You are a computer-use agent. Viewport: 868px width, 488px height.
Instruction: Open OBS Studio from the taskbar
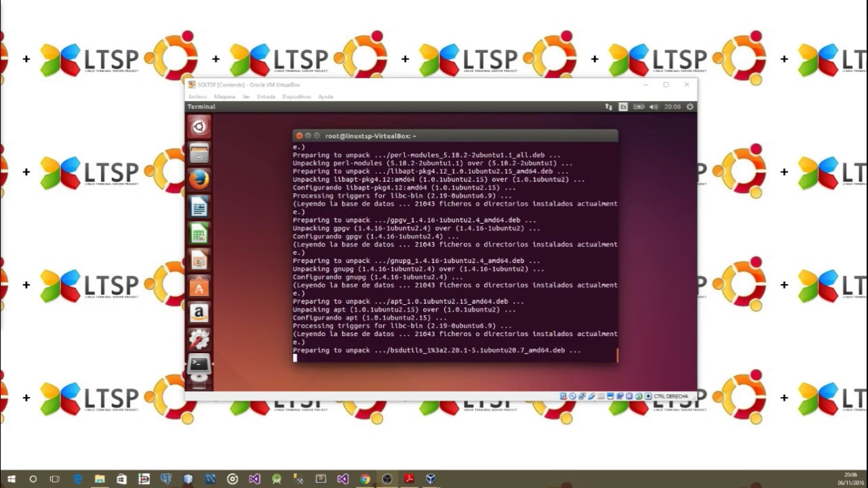click(387, 479)
